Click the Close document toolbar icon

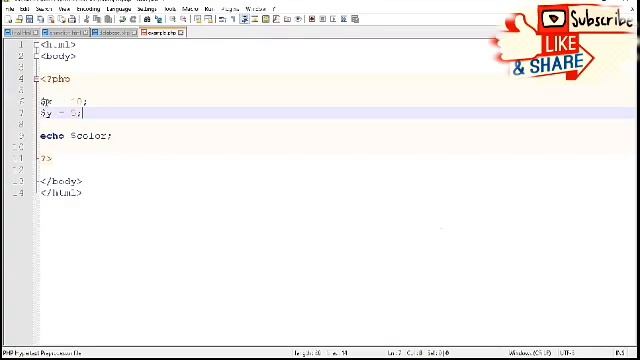coord(51,19)
